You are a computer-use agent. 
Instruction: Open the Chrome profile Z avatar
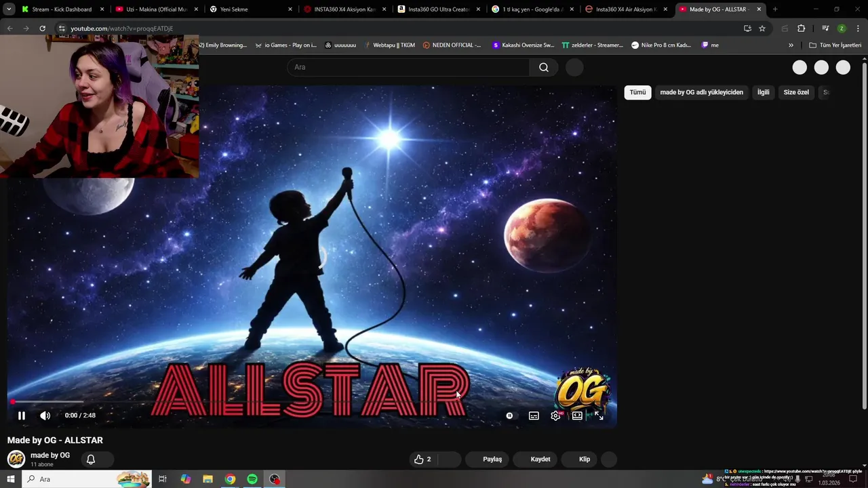(842, 28)
